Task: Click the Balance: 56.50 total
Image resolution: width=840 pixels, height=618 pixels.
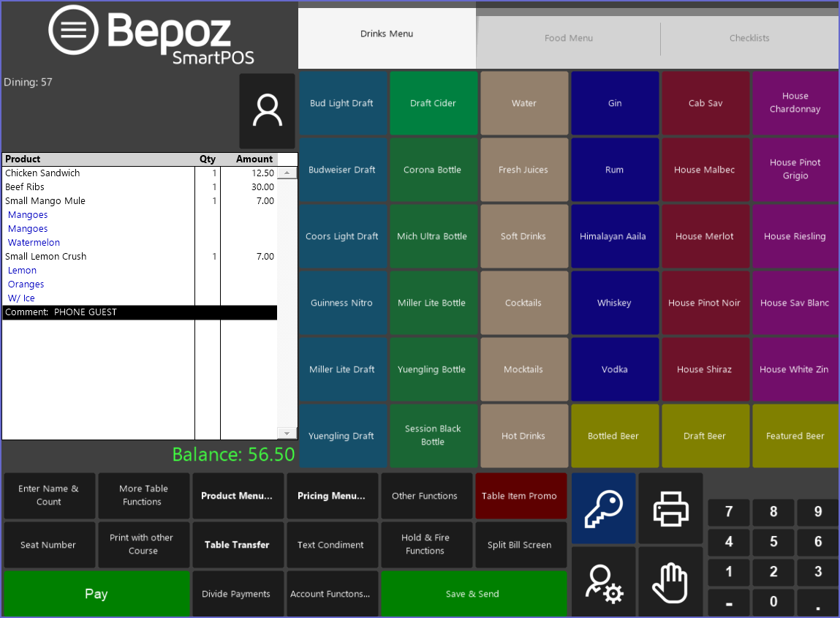Action: click(x=233, y=454)
